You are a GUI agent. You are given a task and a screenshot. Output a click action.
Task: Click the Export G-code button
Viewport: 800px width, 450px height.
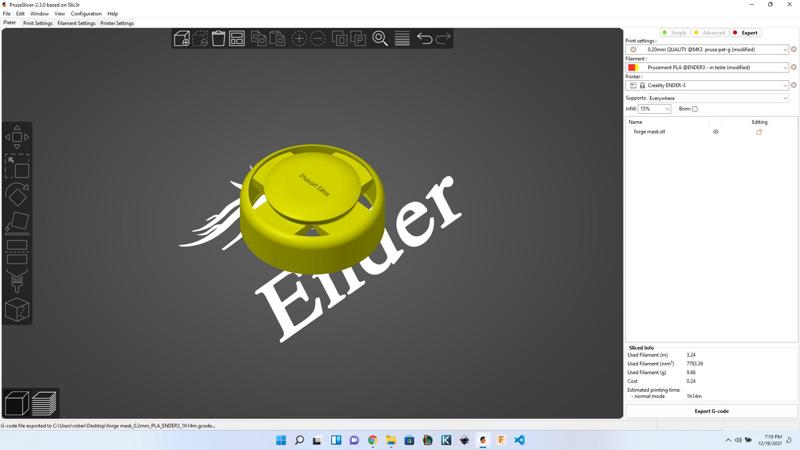711,411
